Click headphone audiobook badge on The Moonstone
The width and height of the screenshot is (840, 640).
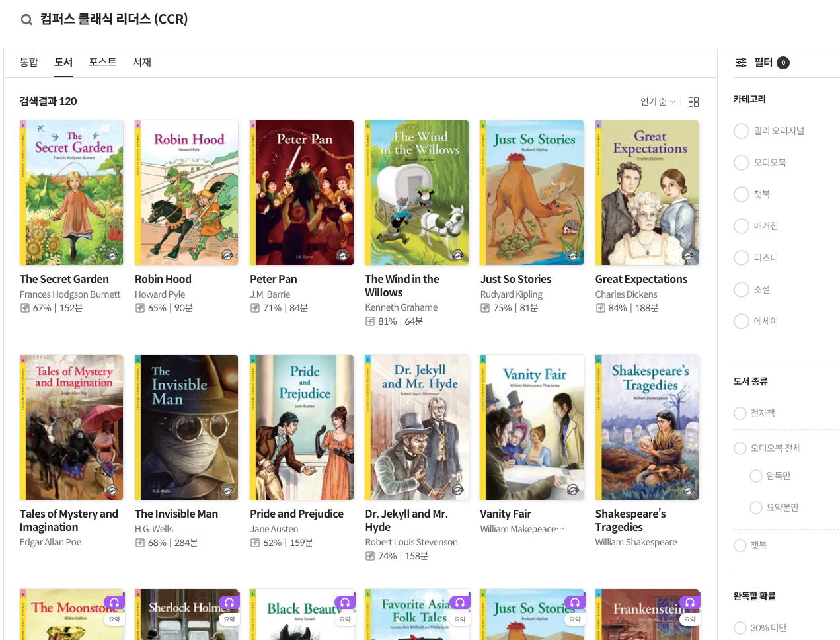(114, 602)
